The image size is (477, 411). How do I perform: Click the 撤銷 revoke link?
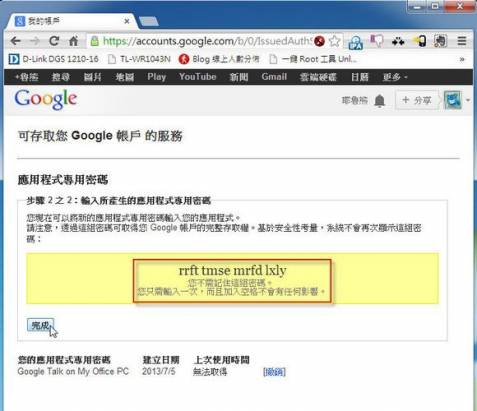click(274, 372)
